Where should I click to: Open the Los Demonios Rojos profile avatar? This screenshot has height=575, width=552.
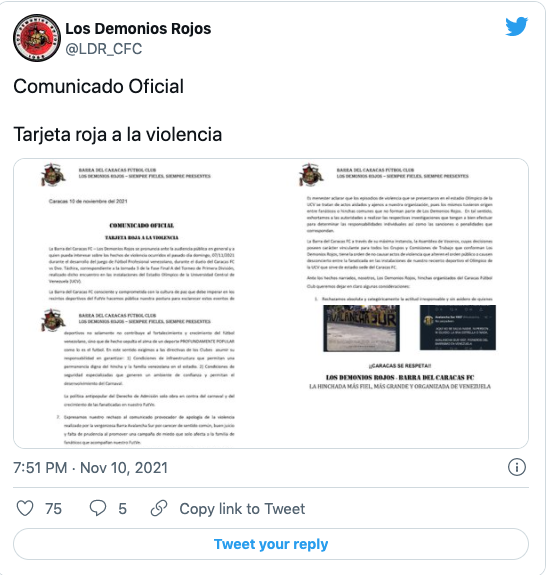[x=37, y=38]
